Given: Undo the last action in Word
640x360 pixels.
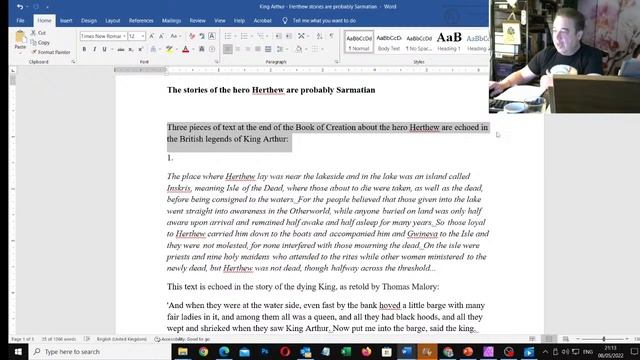Looking at the screenshot, I should tap(20, 7).
